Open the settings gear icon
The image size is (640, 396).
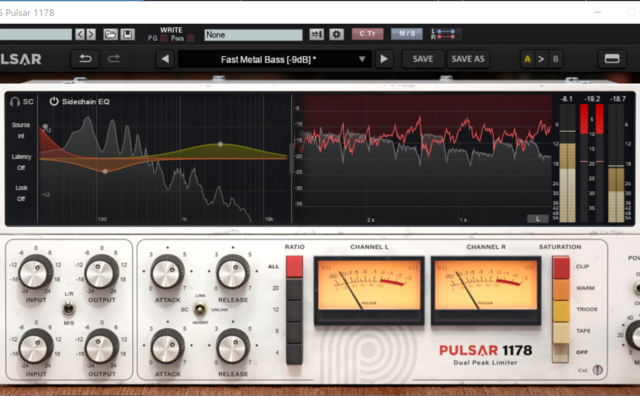pos(336,35)
